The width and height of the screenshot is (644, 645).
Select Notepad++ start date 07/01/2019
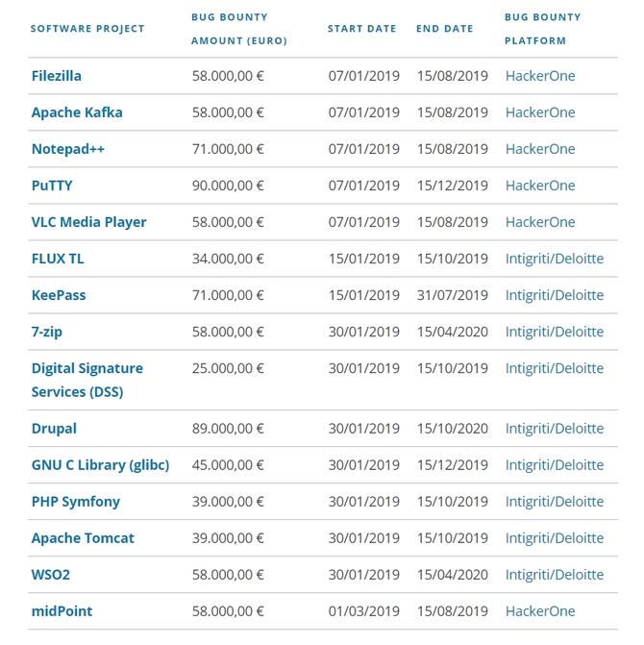coord(364,149)
